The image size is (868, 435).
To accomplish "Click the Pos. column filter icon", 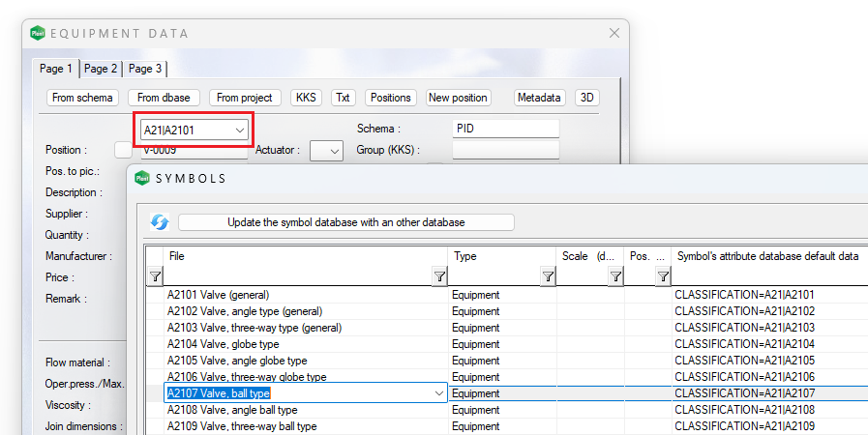I will (x=663, y=276).
